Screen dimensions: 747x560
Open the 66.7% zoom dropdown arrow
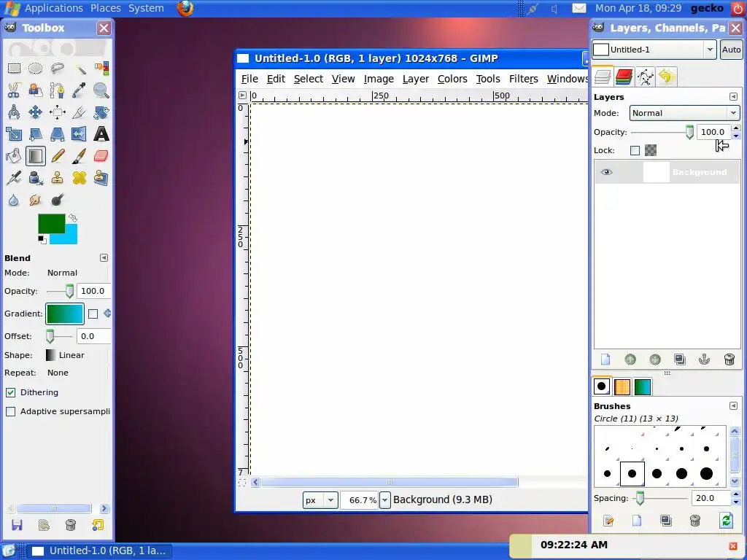tap(385, 500)
